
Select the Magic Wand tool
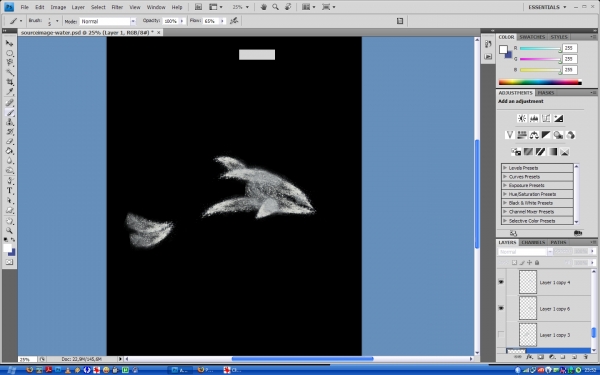(10, 73)
